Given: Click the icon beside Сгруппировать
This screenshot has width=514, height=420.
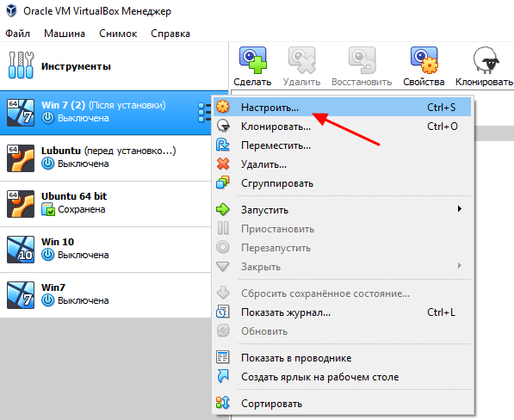Looking at the screenshot, I should (223, 182).
